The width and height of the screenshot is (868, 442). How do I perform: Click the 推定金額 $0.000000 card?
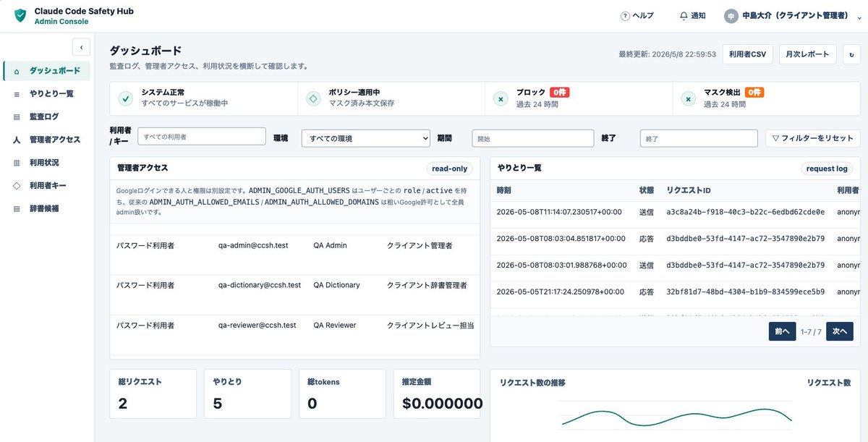point(437,394)
